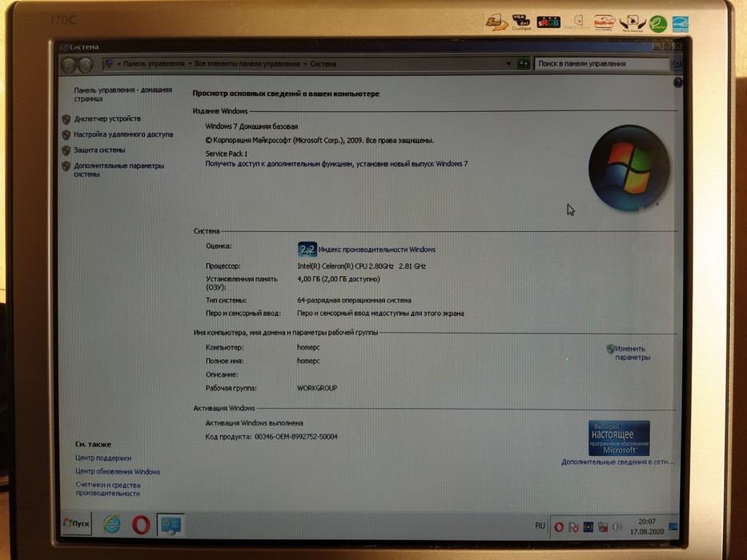The image size is (747, 560).
Task: Go back with the navigation arrow
Action: pos(69,65)
